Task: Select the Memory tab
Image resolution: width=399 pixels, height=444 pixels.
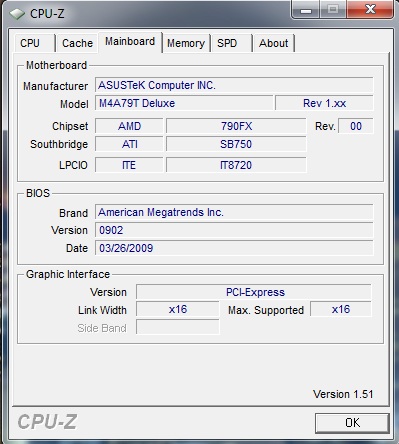Action: coord(186,43)
